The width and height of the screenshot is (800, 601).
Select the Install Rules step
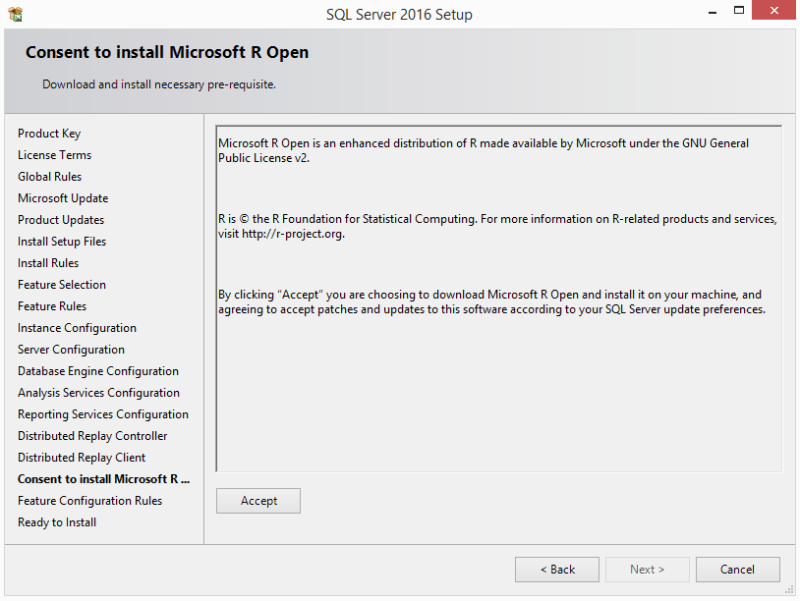pos(48,263)
